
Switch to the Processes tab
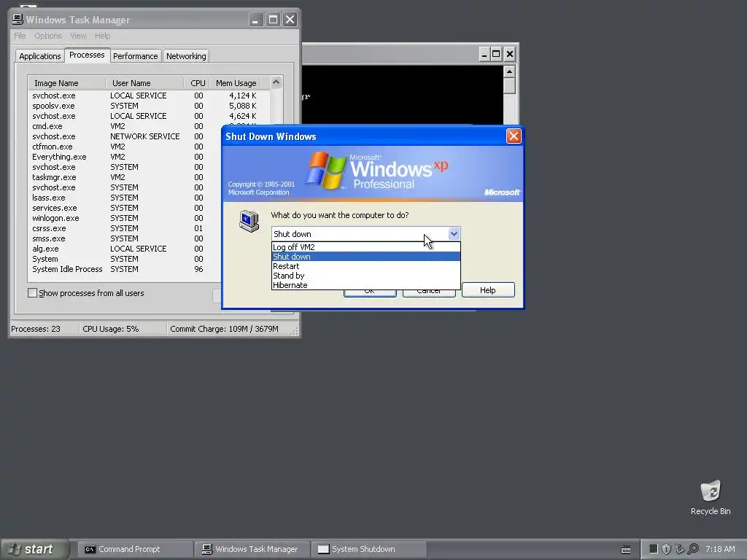pos(87,55)
